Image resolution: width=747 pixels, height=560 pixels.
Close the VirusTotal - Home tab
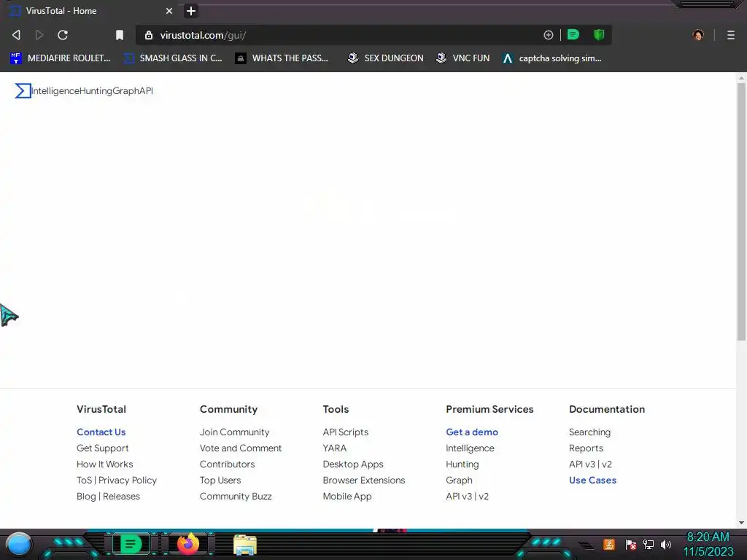tap(169, 11)
